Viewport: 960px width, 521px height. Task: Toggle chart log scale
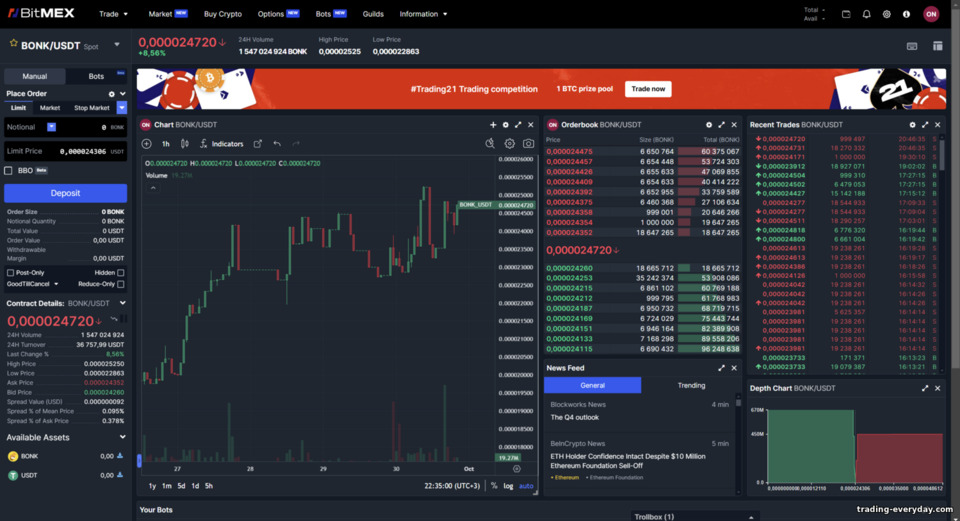click(x=508, y=486)
